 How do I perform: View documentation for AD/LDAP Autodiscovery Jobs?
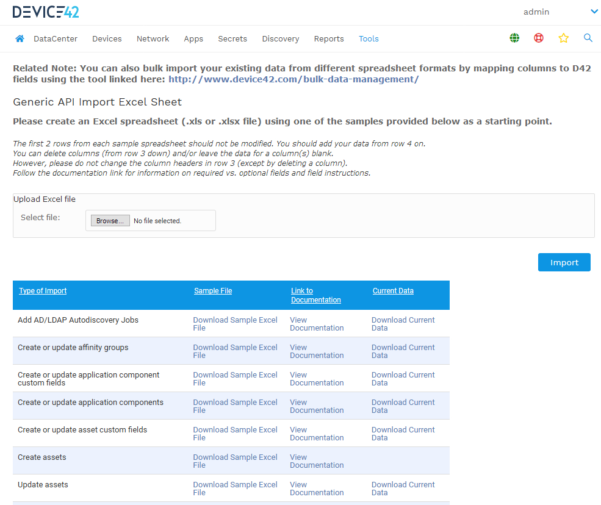tap(317, 324)
